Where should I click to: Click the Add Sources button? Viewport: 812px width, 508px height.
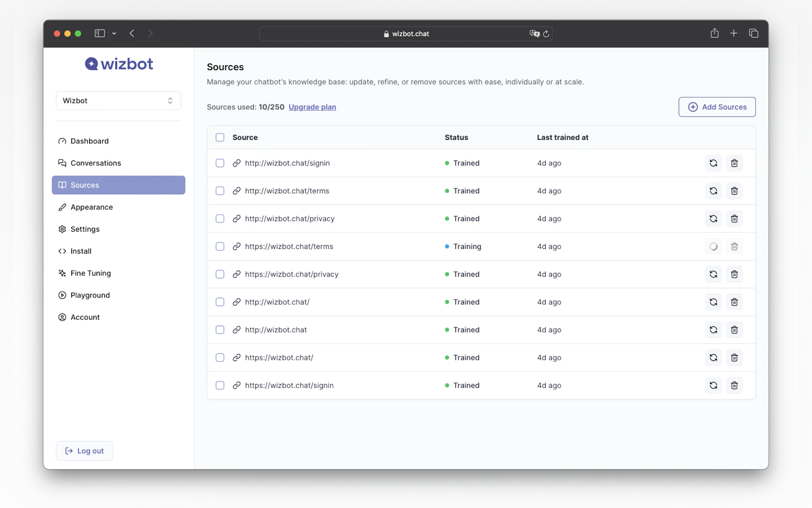[717, 107]
